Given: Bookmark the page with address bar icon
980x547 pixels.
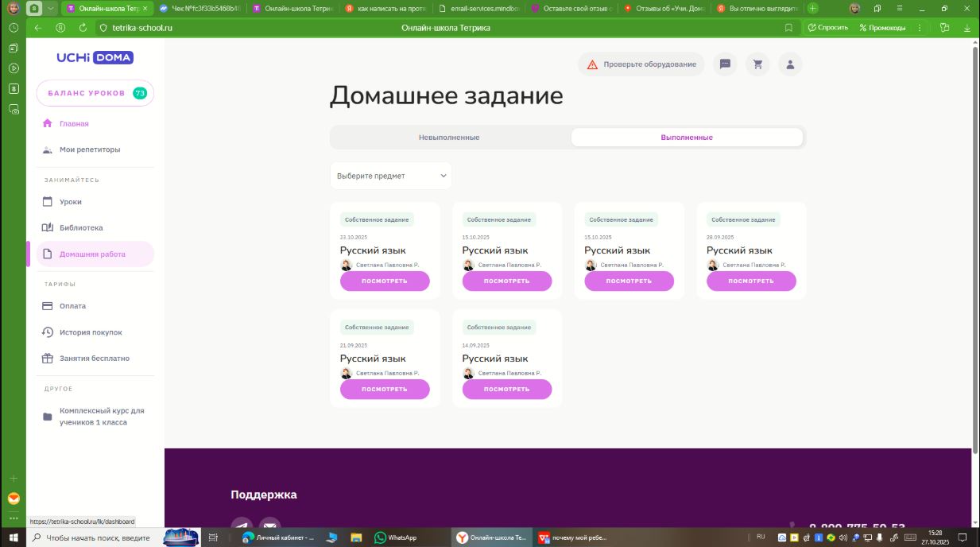Looking at the screenshot, I should (788, 28).
